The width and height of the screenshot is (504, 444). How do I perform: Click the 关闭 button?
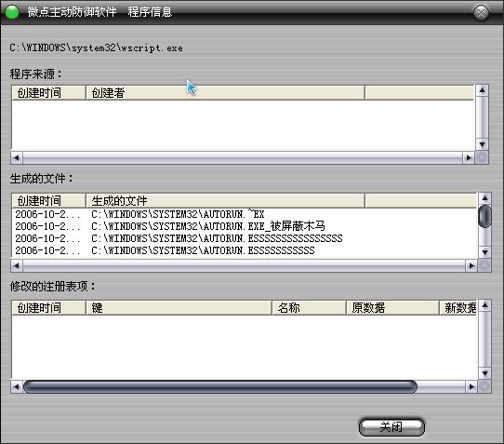(x=391, y=427)
